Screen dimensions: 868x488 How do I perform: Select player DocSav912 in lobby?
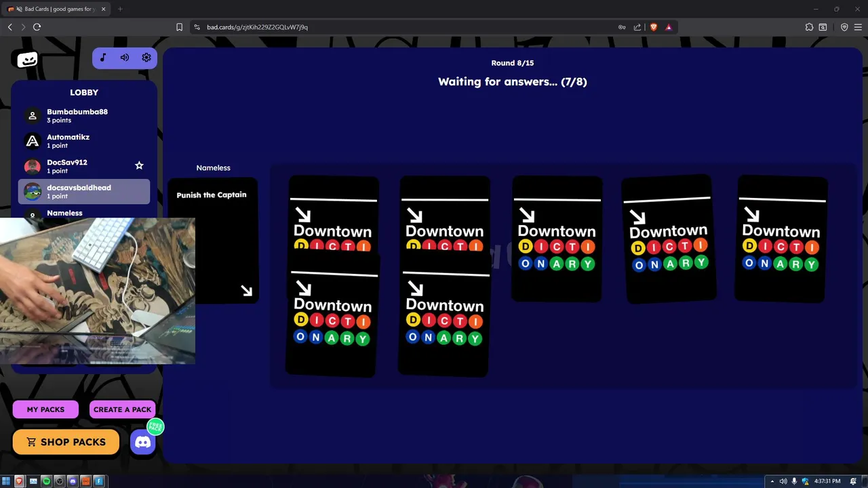pyautogui.click(x=84, y=166)
